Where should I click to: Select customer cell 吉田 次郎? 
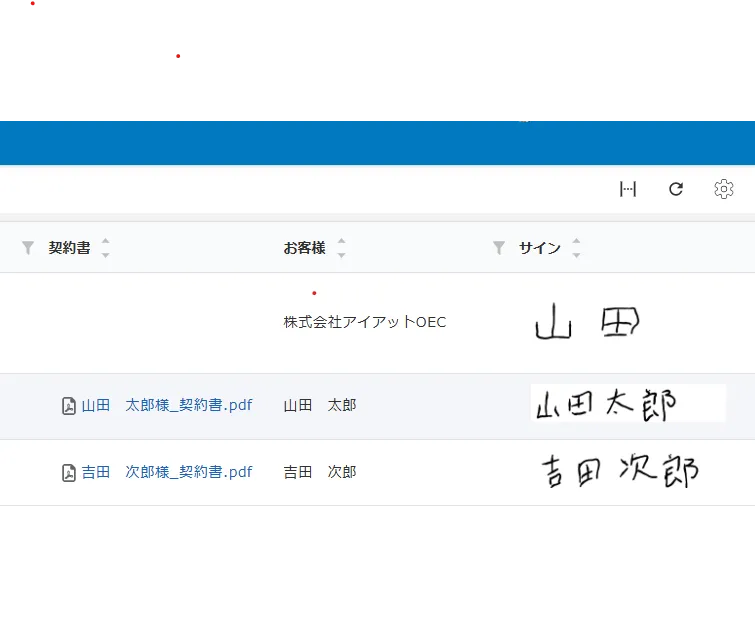click(320, 472)
